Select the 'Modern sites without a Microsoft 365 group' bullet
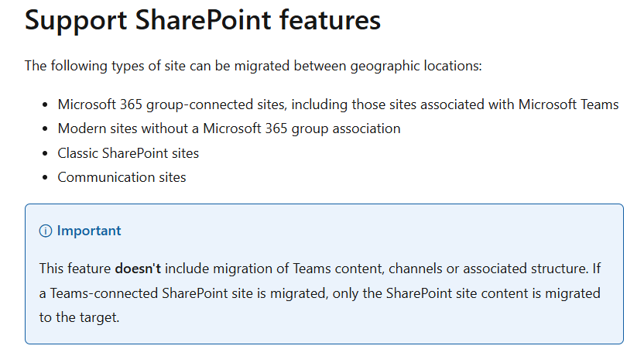The width and height of the screenshot is (644, 356). (x=229, y=128)
